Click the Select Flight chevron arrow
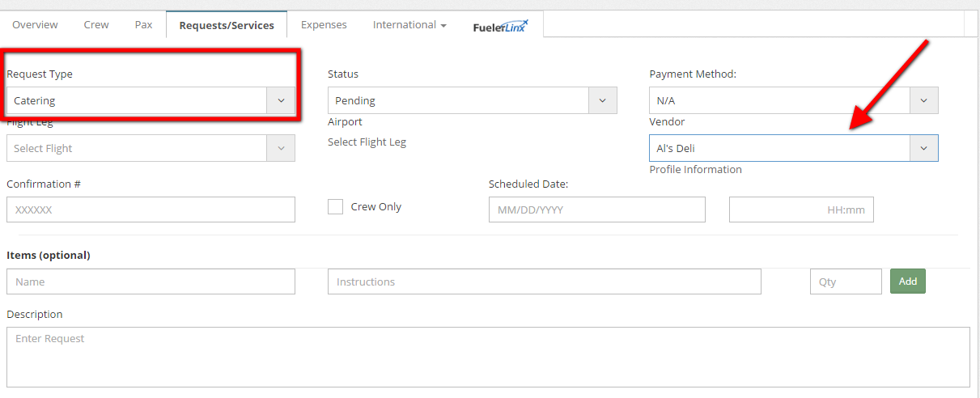This screenshot has height=398, width=980. (x=281, y=148)
